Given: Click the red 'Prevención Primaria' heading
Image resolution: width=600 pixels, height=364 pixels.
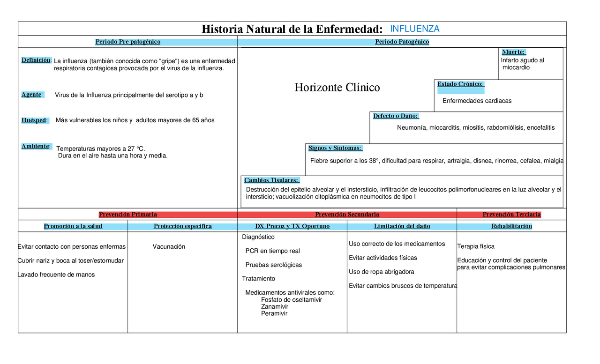Looking at the screenshot, I should click(x=128, y=215).
